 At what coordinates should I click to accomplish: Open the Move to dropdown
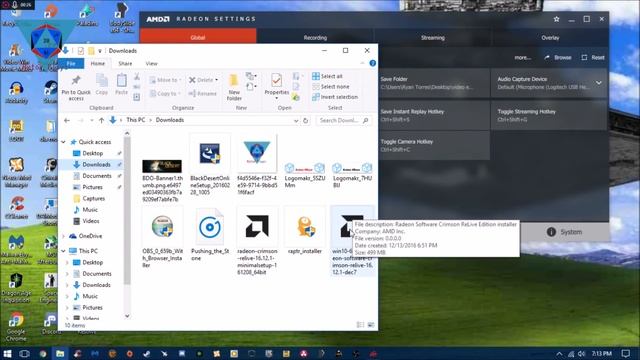[164, 80]
